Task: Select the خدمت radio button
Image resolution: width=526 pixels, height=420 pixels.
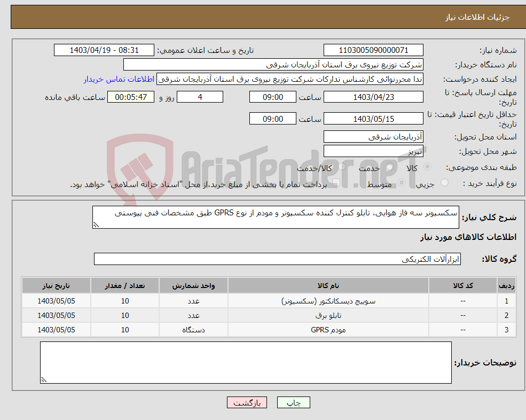Action: click(x=389, y=167)
